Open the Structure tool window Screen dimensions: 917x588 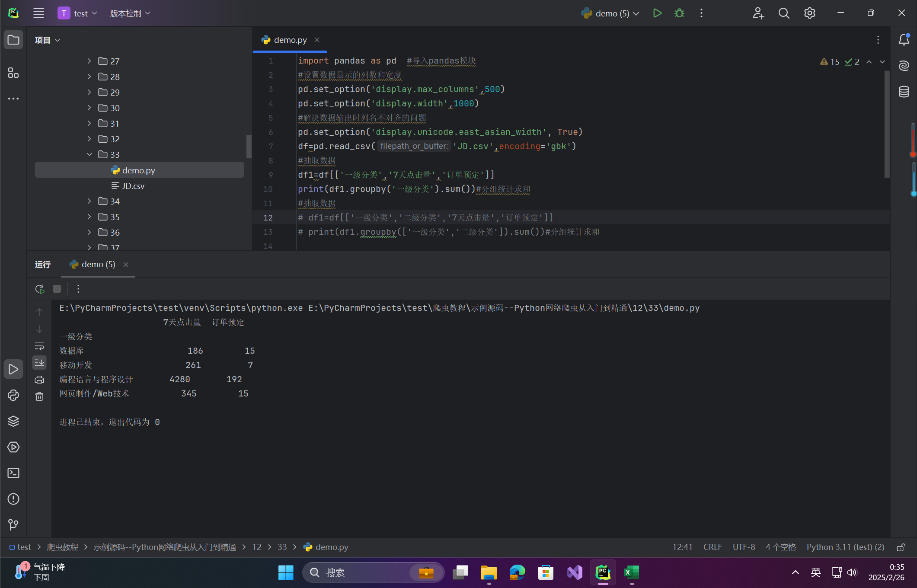[13, 73]
